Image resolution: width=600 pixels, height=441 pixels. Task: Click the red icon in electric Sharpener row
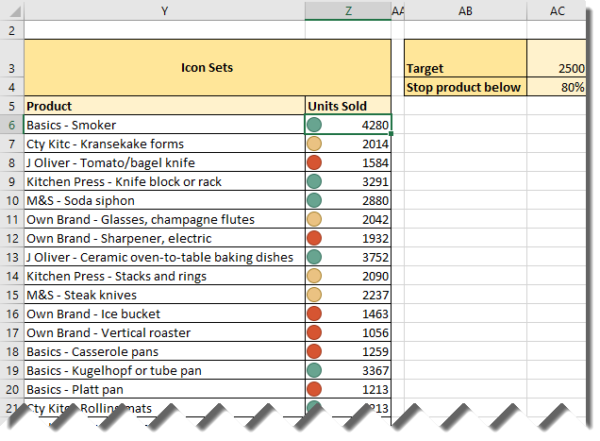pos(314,238)
